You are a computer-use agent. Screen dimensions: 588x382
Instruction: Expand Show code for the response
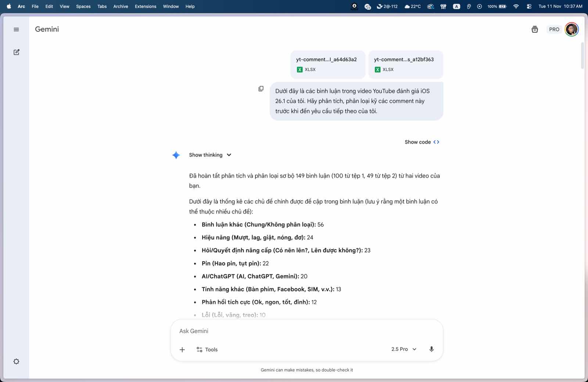point(422,142)
